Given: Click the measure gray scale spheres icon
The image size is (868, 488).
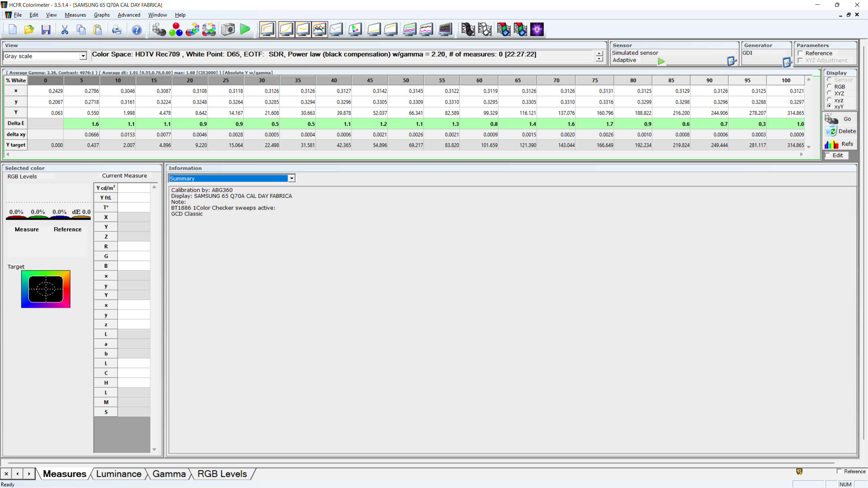Looking at the screenshot, I should tap(159, 29).
